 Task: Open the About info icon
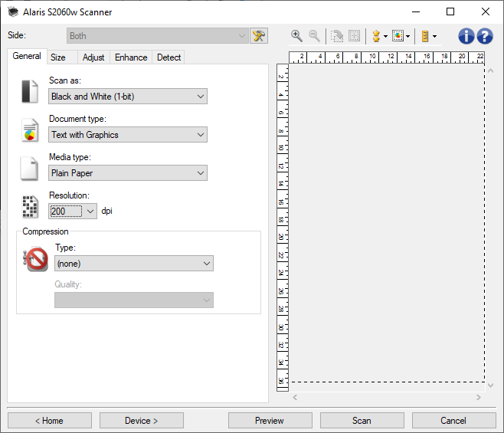pos(466,36)
